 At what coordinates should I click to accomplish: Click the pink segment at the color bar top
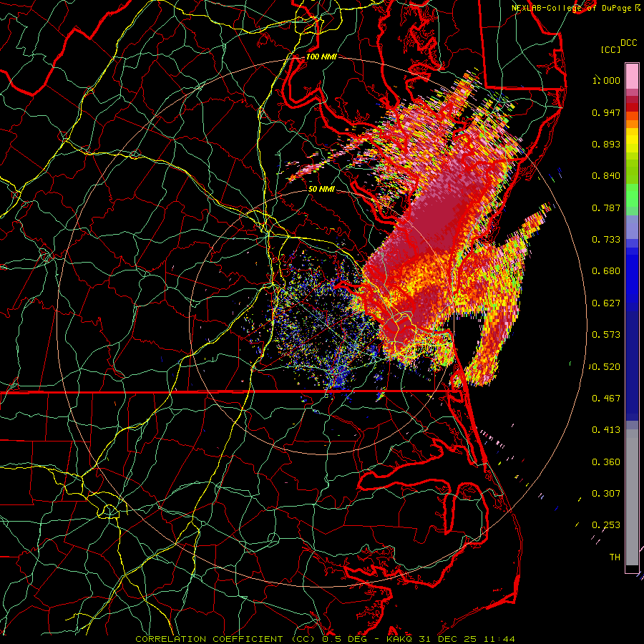[632, 77]
